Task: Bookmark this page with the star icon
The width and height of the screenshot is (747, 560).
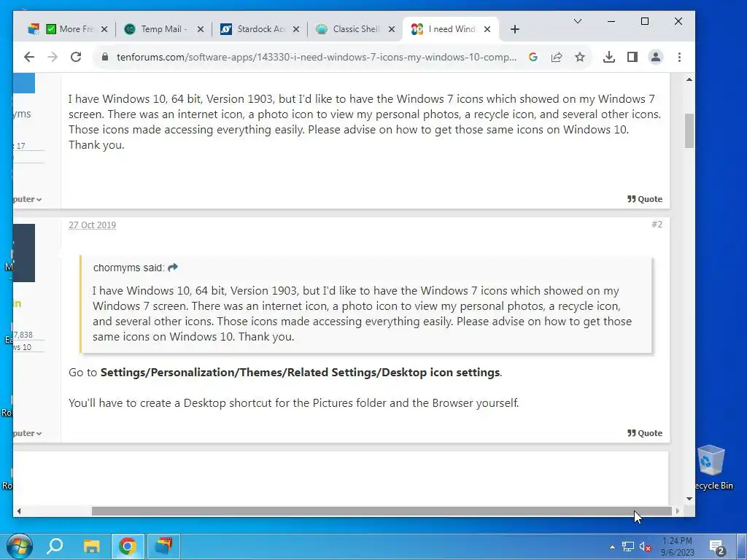Action: pos(580,57)
